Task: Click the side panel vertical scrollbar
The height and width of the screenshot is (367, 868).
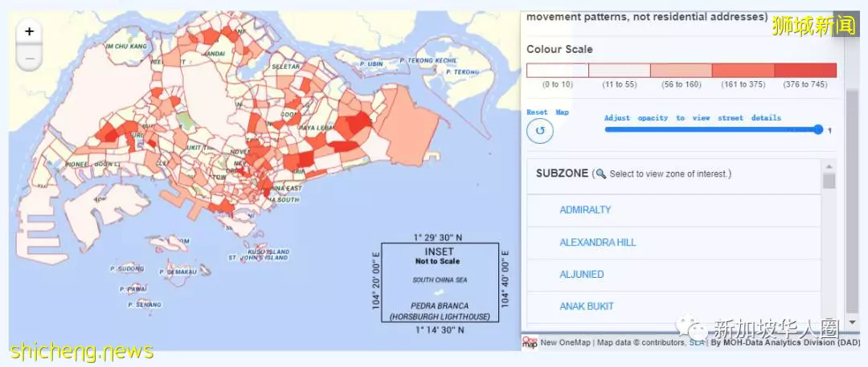Action: coord(852,199)
